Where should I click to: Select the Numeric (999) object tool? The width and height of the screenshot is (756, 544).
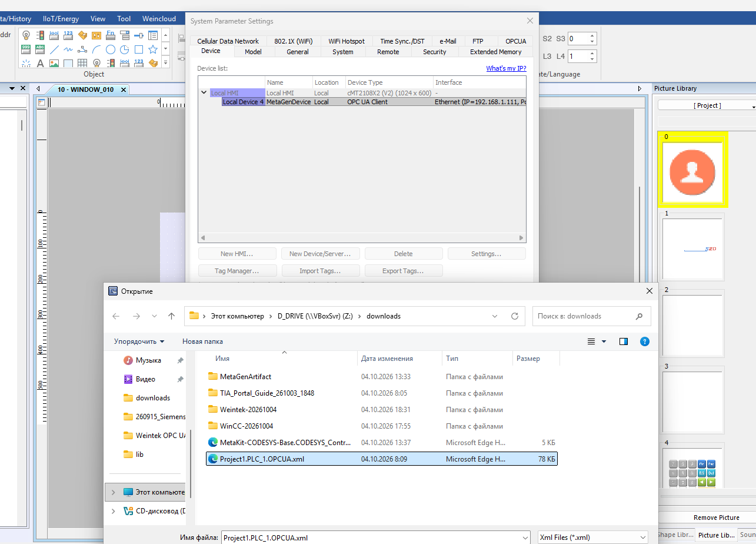(26, 49)
